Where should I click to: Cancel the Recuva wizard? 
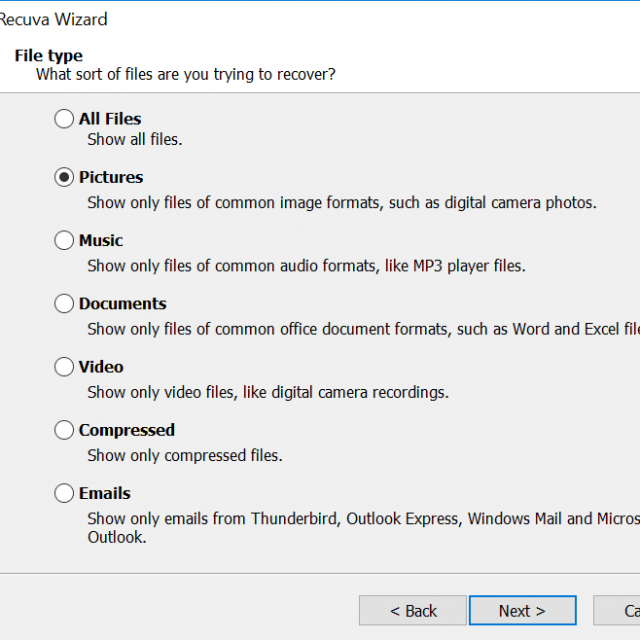click(617, 611)
